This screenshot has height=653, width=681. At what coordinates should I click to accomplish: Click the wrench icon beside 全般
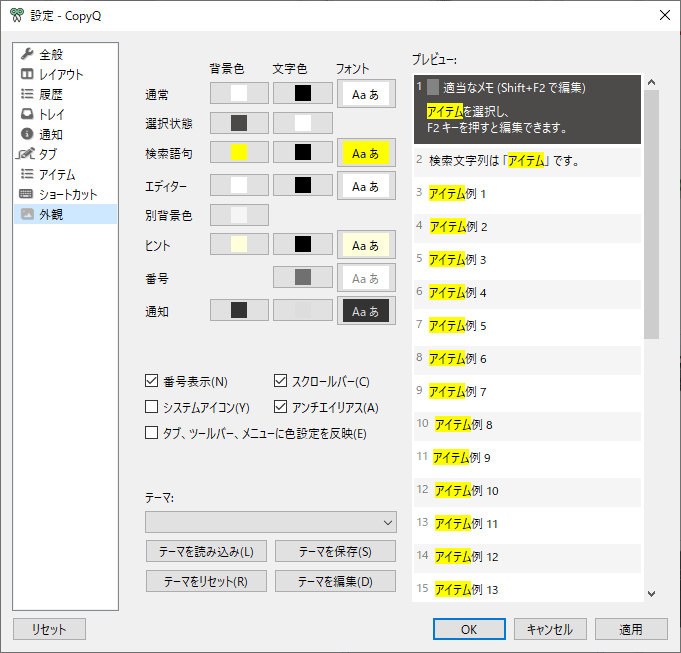pyautogui.click(x=27, y=54)
